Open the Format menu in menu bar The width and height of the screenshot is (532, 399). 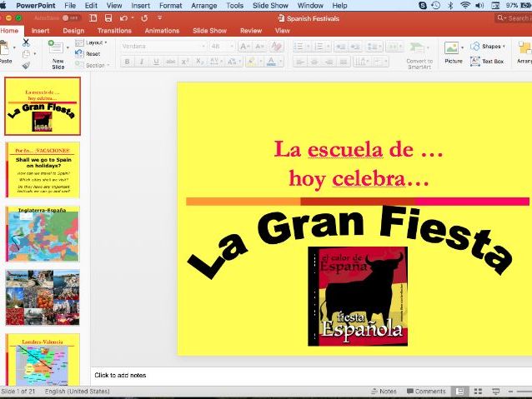pos(171,6)
